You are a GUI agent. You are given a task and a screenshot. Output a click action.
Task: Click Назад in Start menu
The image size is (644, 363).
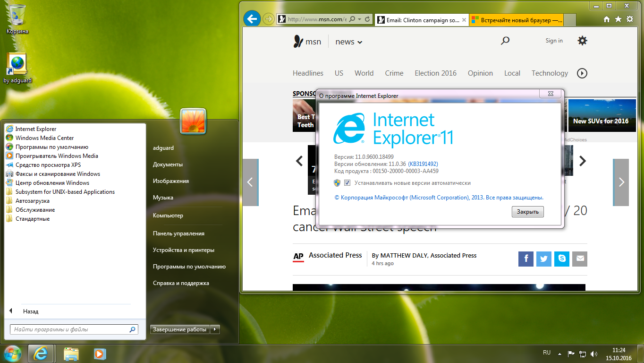pos(31,311)
